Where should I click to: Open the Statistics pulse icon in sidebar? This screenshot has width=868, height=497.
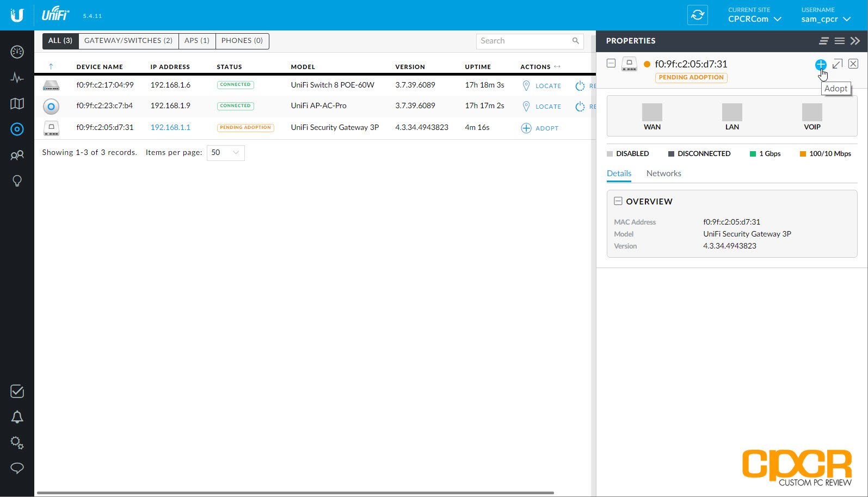pos(17,78)
